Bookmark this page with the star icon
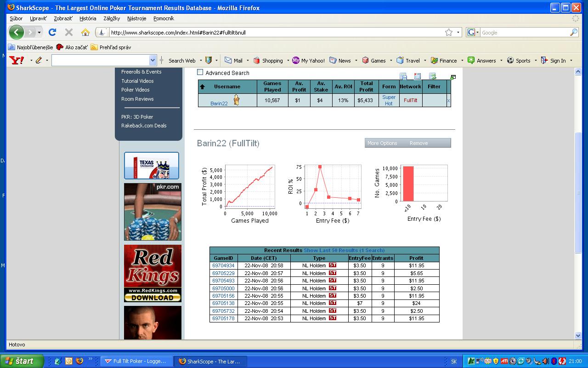Viewport: 588px width, 368px height. [x=449, y=32]
